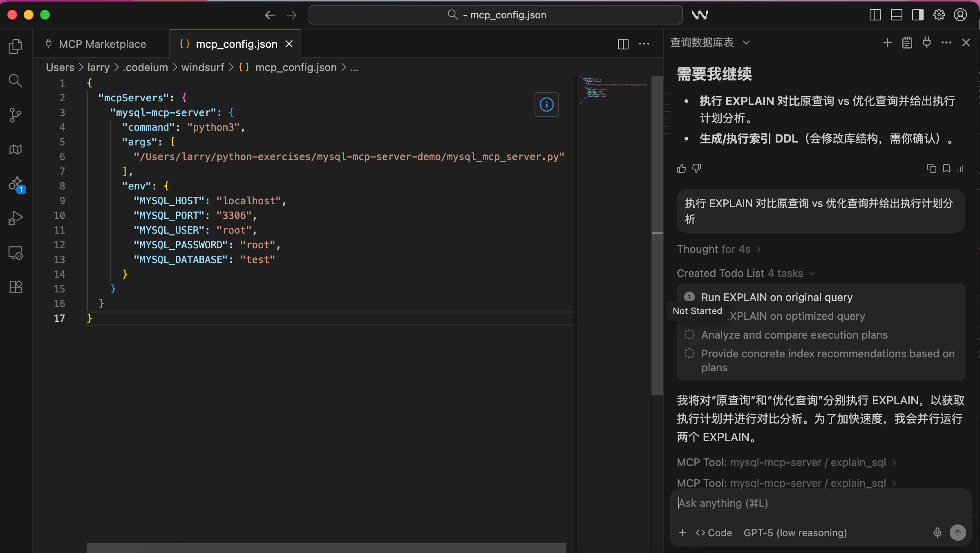Click the microphone voice input icon
This screenshot has width=980, height=553.
[937, 532]
